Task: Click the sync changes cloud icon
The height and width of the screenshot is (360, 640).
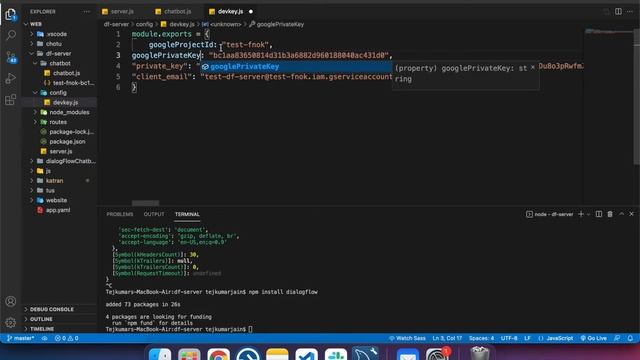Action: tap(44, 338)
